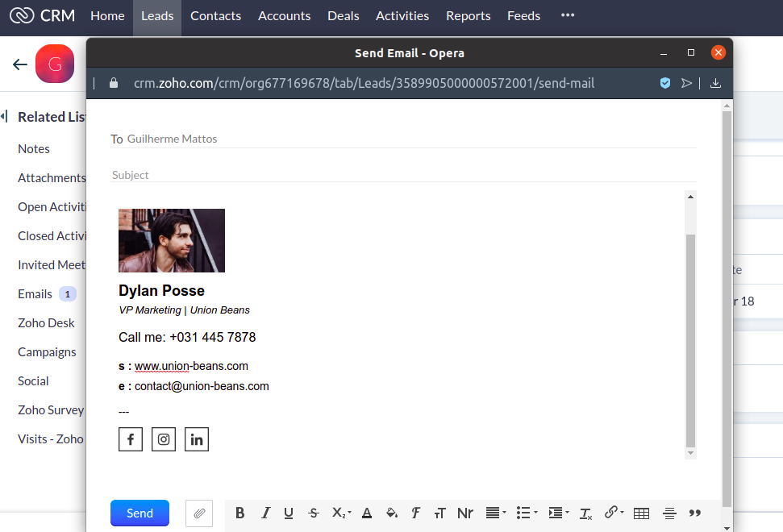The width and height of the screenshot is (783, 532).
Task: Open Zoho Survey related list
Action: tap(51, 409)
